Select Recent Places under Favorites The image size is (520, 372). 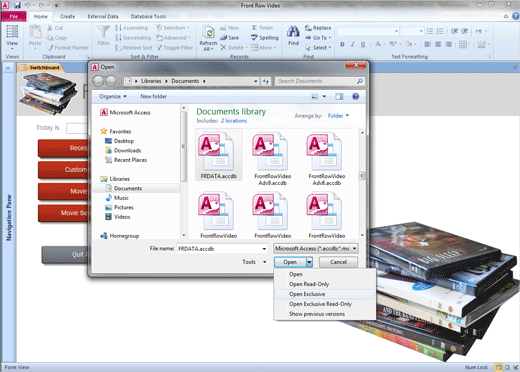point(126,160)
